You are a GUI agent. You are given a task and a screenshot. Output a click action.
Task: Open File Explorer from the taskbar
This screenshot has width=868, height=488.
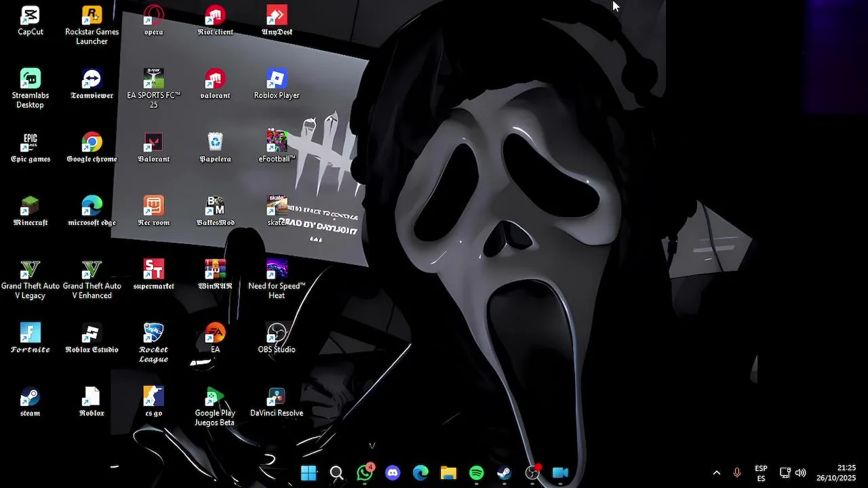(448, 473)
